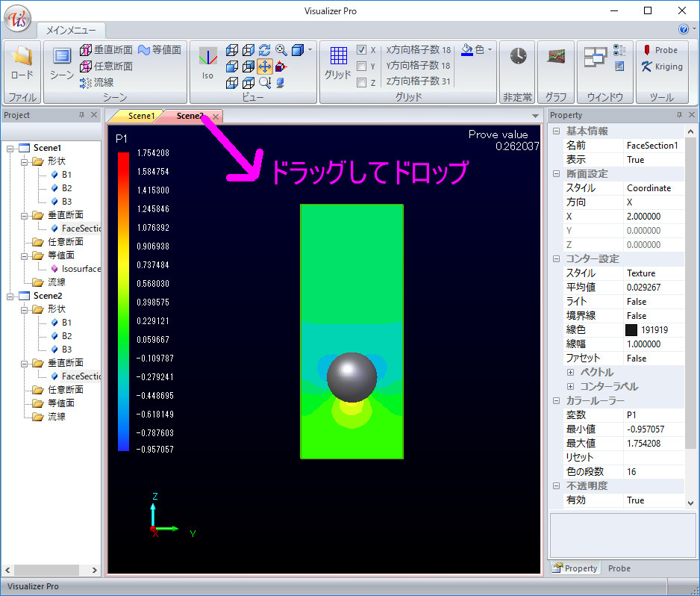Expand the ベクトル property group
This screenshot has height=596, width=700.
571,372
